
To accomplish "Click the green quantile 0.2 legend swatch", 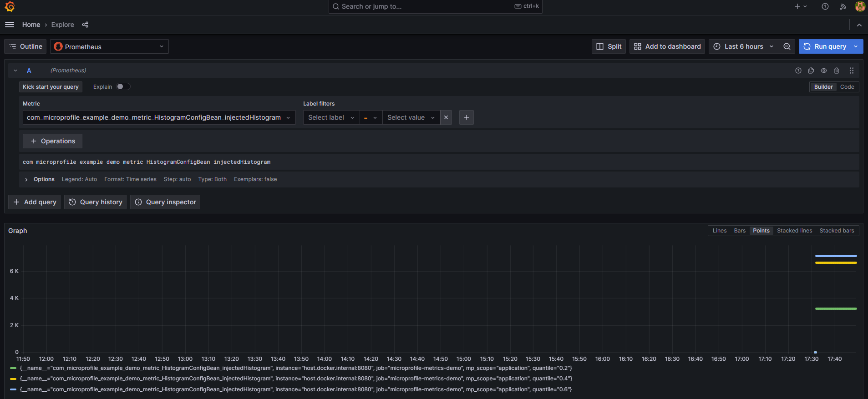I will pos(13,368).
